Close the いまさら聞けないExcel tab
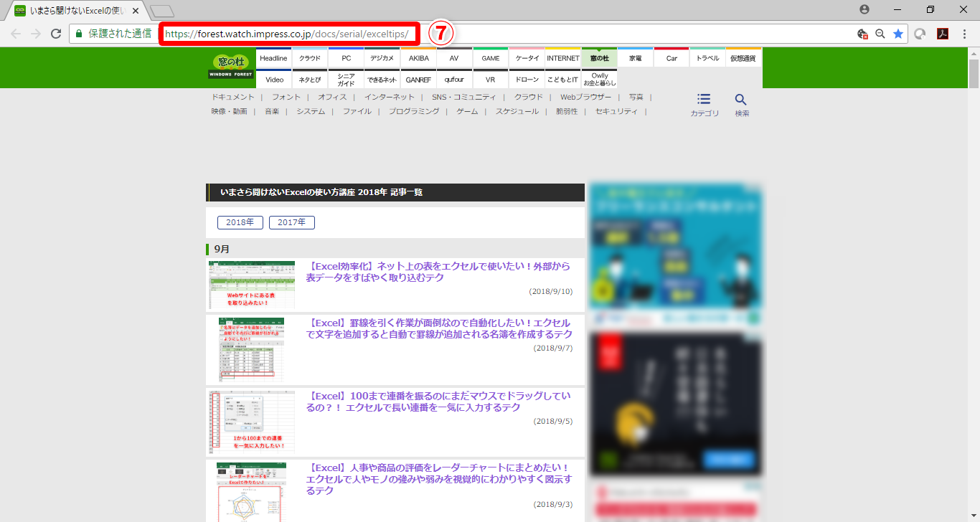 pyautogui.click(x=136, y=11)
